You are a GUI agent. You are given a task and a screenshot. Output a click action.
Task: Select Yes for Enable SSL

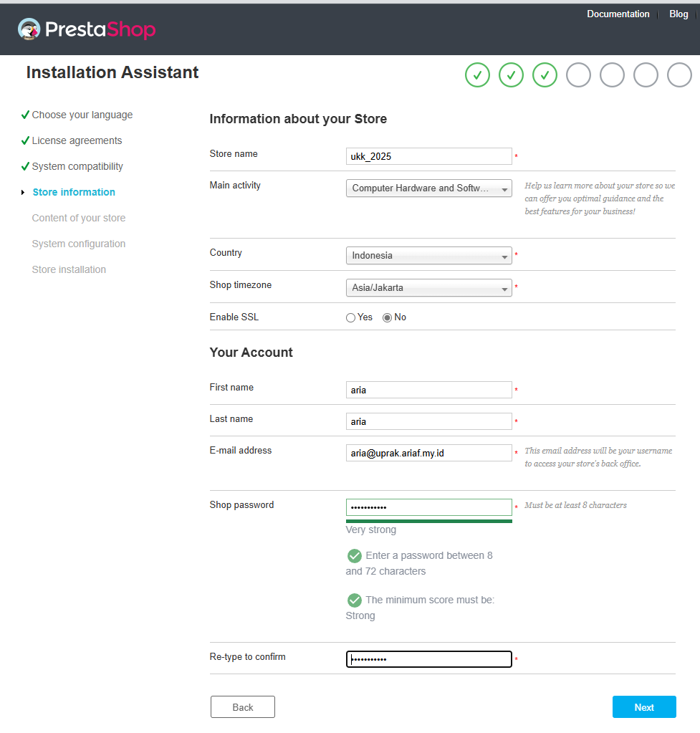(350, 318)
